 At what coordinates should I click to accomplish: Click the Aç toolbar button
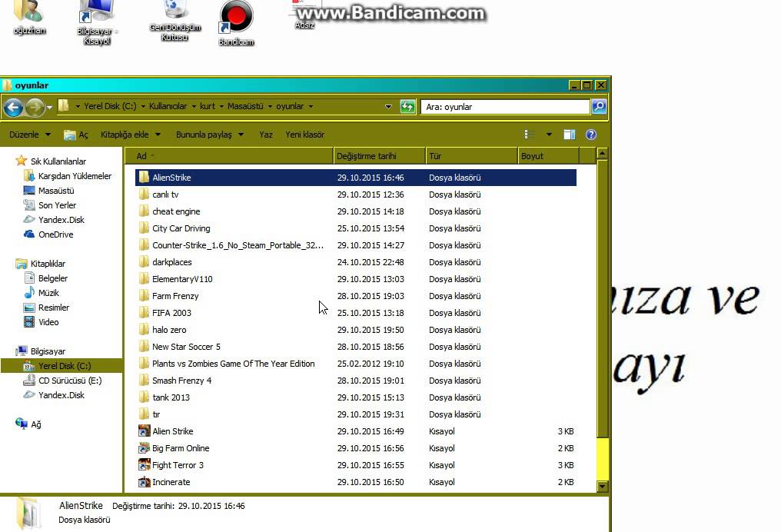point(76,135)
